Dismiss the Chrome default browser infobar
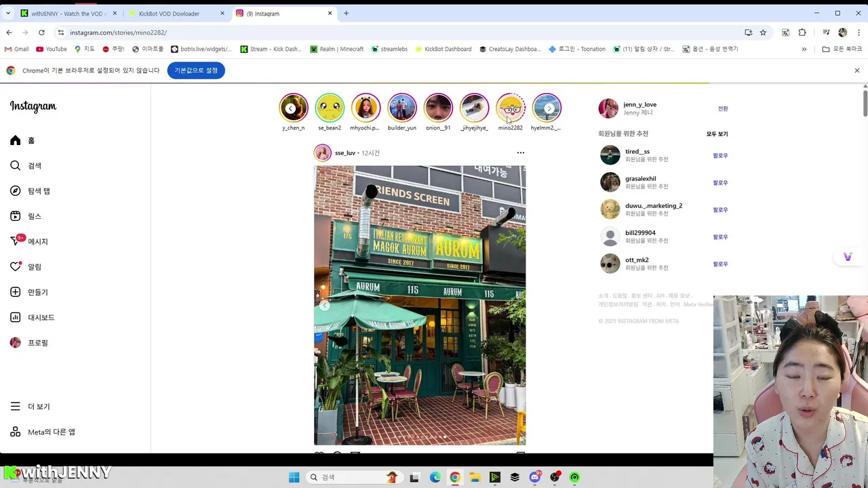This screenshot has height=488, width=868. [x=857, y=70]
